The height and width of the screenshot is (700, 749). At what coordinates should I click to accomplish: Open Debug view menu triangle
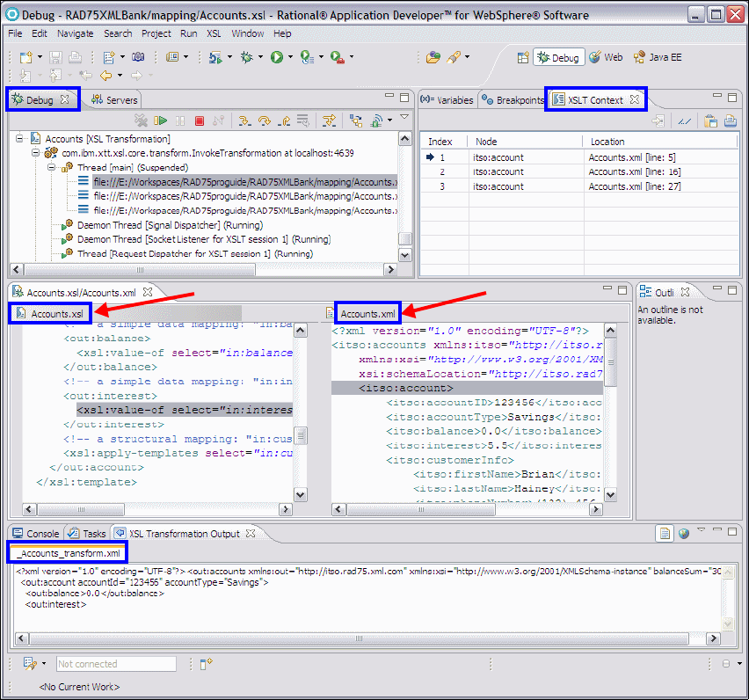tap(404, 117)
